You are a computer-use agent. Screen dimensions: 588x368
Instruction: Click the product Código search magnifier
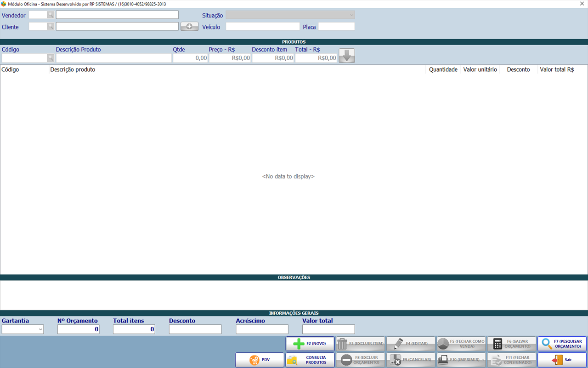(51, 58)
